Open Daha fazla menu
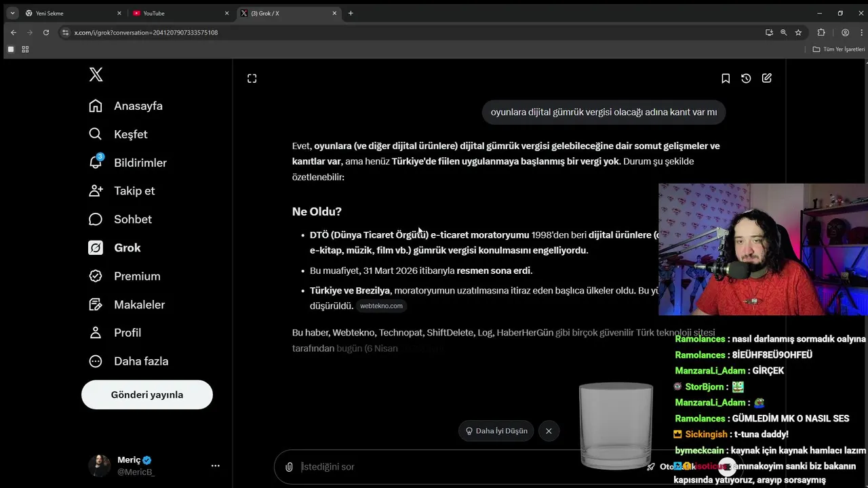868x488 pixels. click(x=128, y=361)
